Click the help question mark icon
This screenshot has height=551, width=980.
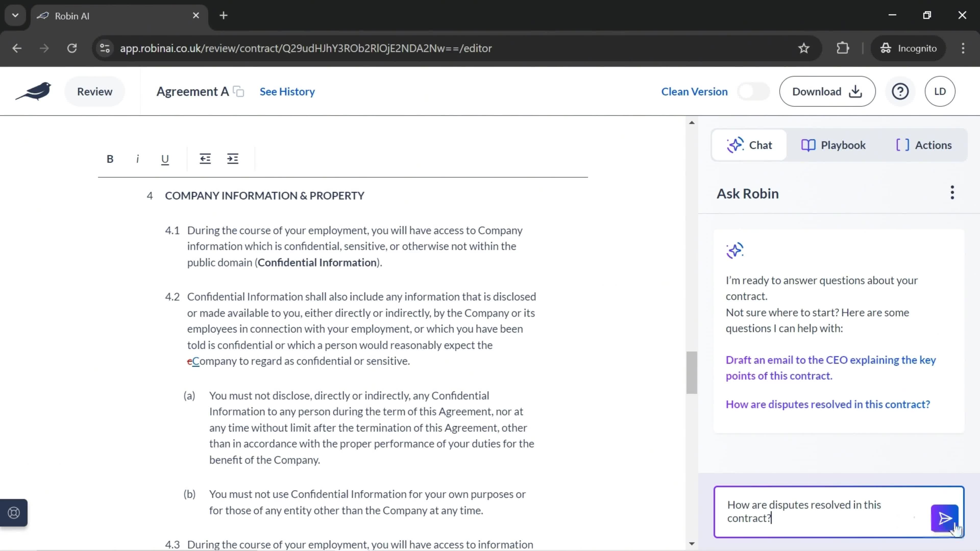901,92
